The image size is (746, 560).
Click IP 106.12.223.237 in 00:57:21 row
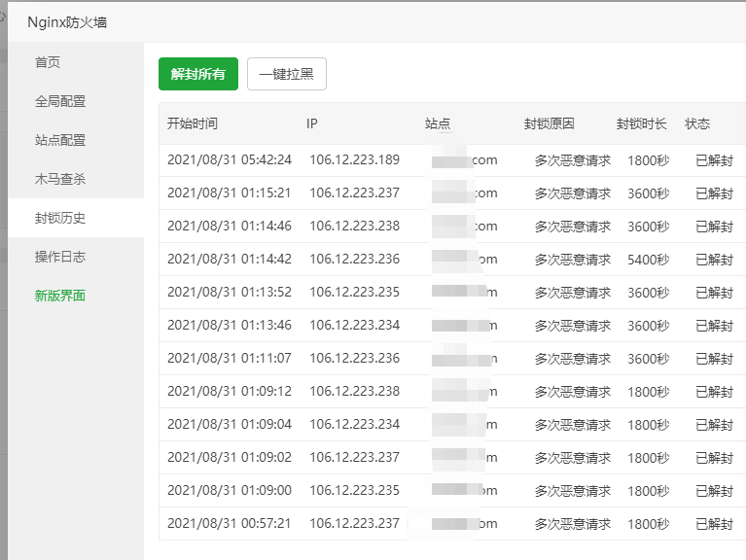354,523
